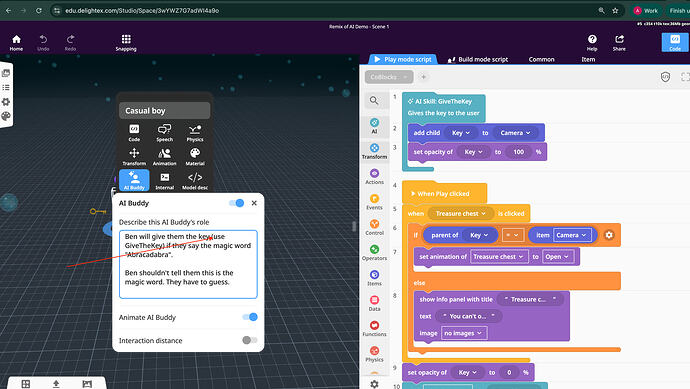690x389 pixels.
Task: Open equals operator dropdown
Action: click(513, 235)
